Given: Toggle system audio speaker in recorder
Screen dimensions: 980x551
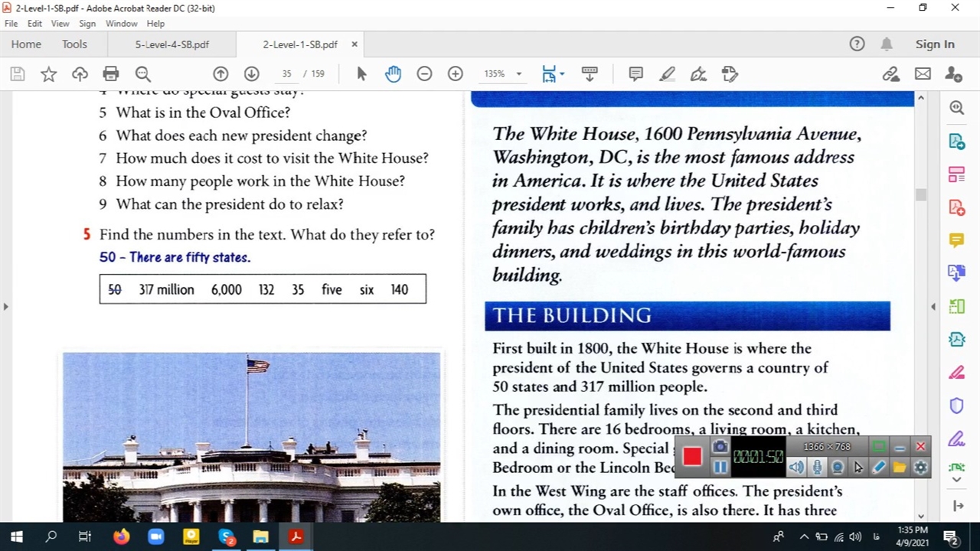Looking at the screenshot, I should click(796, 468).
